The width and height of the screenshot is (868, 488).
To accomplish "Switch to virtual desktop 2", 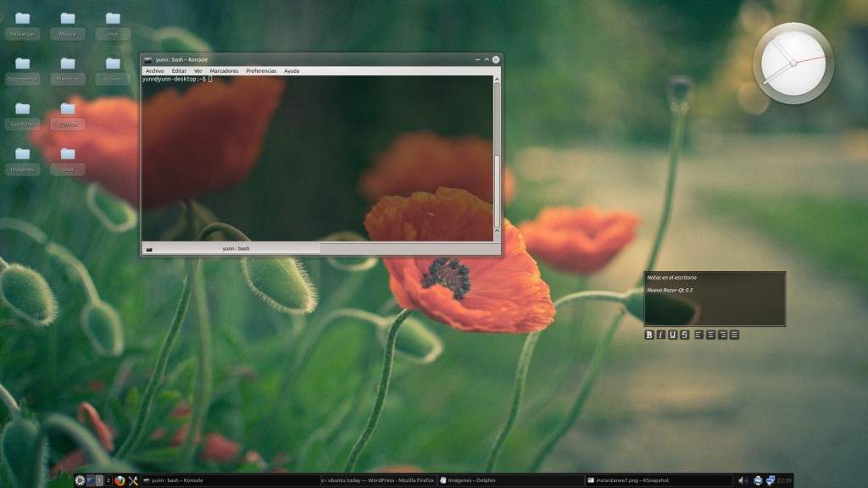I will pyautogui.click(x=108, y=481).
